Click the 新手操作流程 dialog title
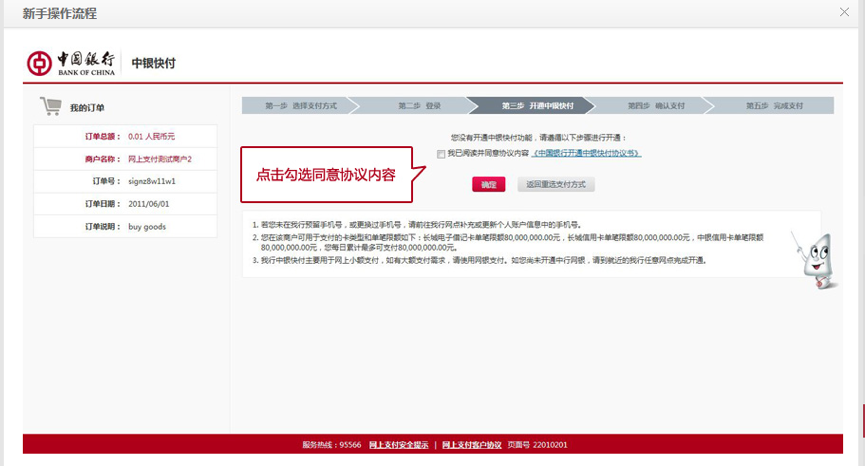 click(60, 13)
